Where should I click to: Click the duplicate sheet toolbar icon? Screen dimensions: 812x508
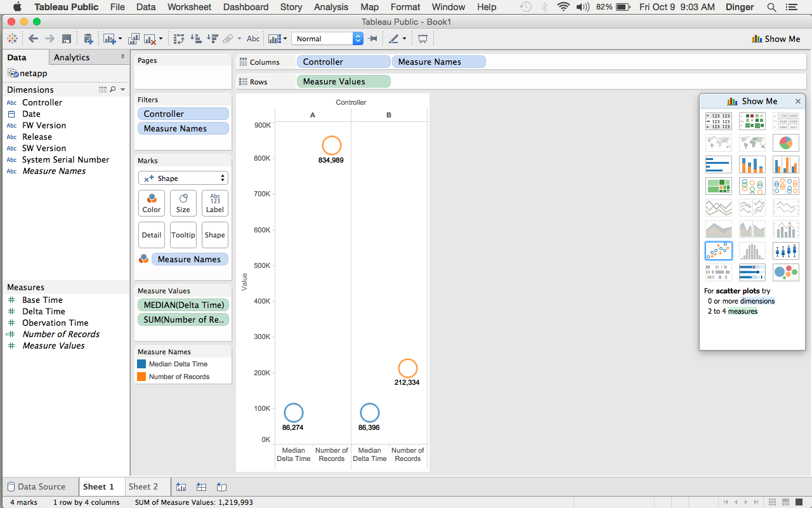tap(134, 39)
